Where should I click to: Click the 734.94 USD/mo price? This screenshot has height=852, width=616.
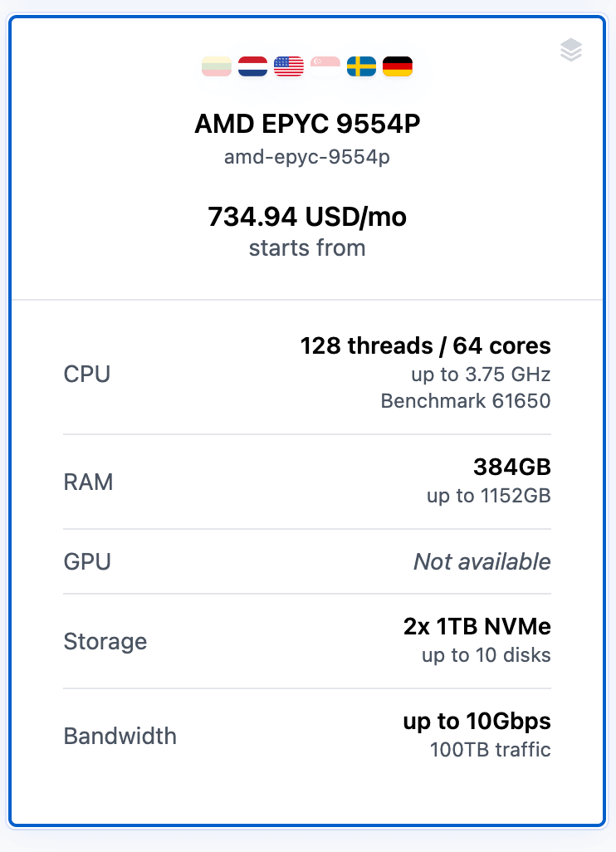pyautogui.click(x=307, y=217)
